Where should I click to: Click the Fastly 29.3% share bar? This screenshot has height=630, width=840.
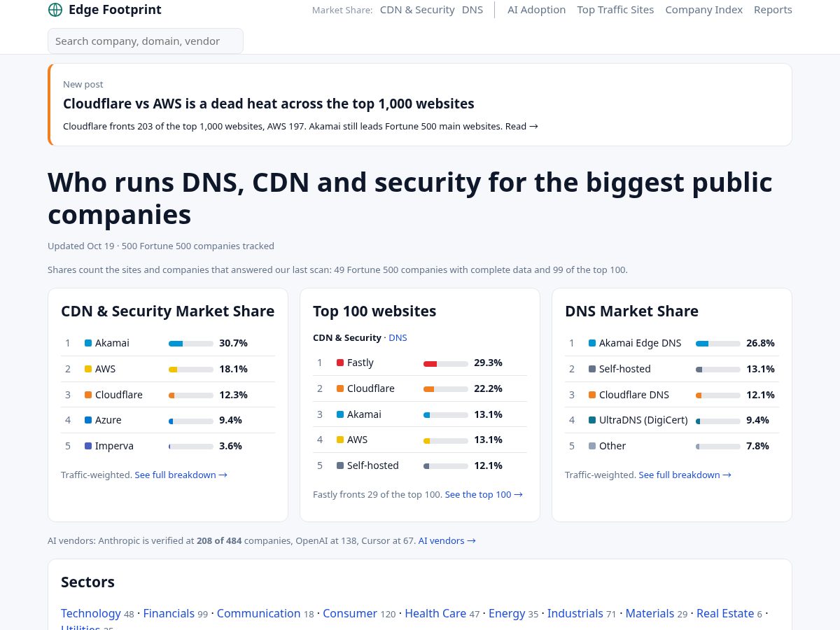pos(446,363)
